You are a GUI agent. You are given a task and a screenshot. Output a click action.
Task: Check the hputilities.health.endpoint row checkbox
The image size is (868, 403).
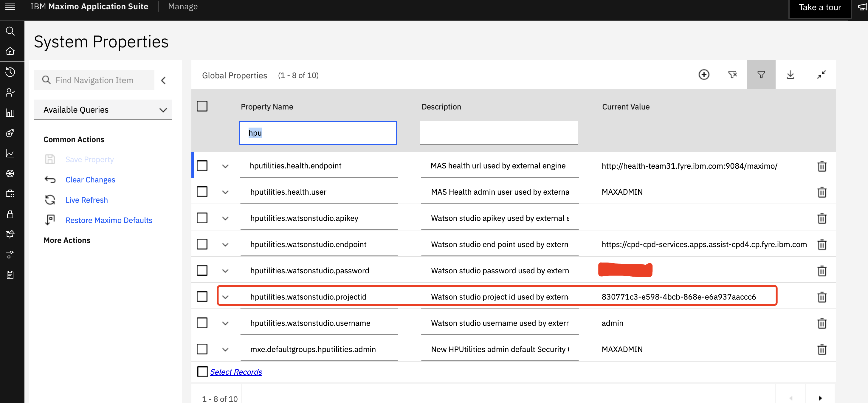pos(202,166)
